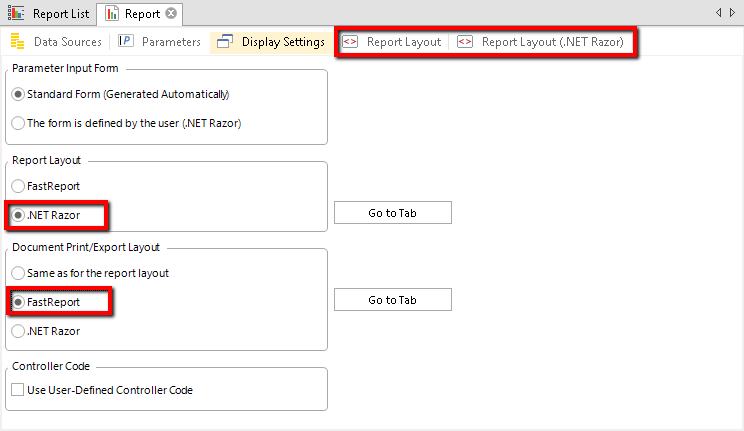Viewport: 744px width, 431px height.
Task: Select Standard Form (Generated Automatically) option
Action: point(18,95)
